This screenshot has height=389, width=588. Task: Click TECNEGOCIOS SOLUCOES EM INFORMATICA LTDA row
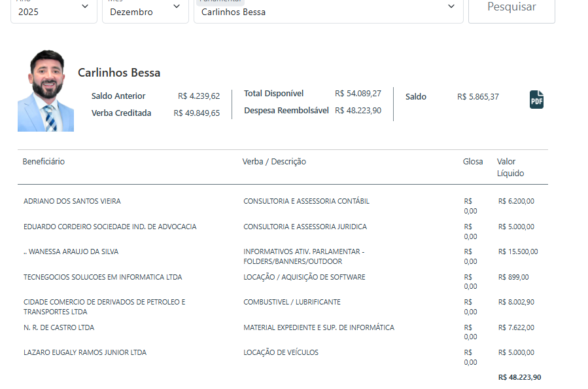[103, 278]
